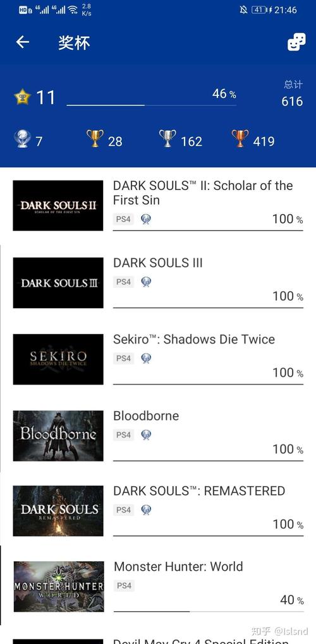Tap the platinum trophy count icon
Viewport: 316px width, 644px height.
tap(21, 139)
